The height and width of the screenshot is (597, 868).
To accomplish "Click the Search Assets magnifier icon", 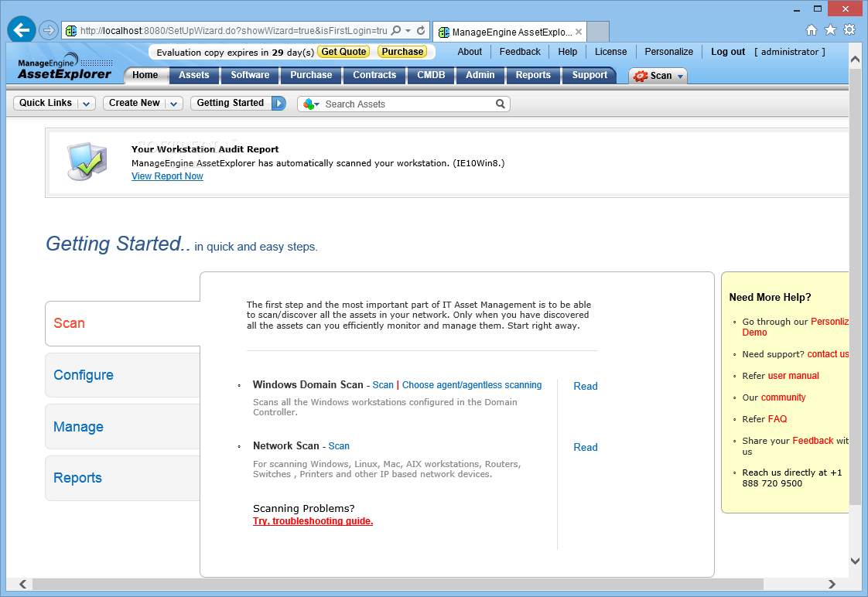I will pyautogui.click(x=501, y=104).
